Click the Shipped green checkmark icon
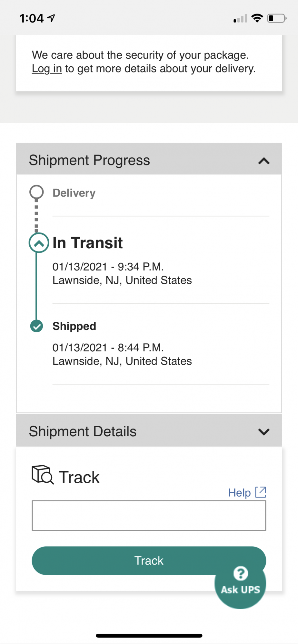 point(36,326)
